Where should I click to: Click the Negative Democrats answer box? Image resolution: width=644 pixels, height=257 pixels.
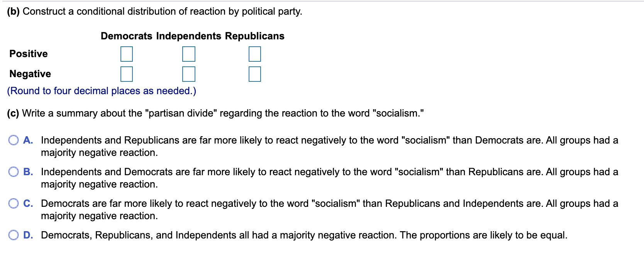pyautogui.click(x=126, y=74)
